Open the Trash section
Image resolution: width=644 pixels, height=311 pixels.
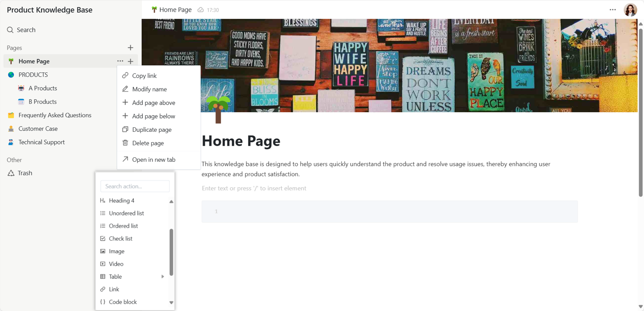tap(25, 173)
